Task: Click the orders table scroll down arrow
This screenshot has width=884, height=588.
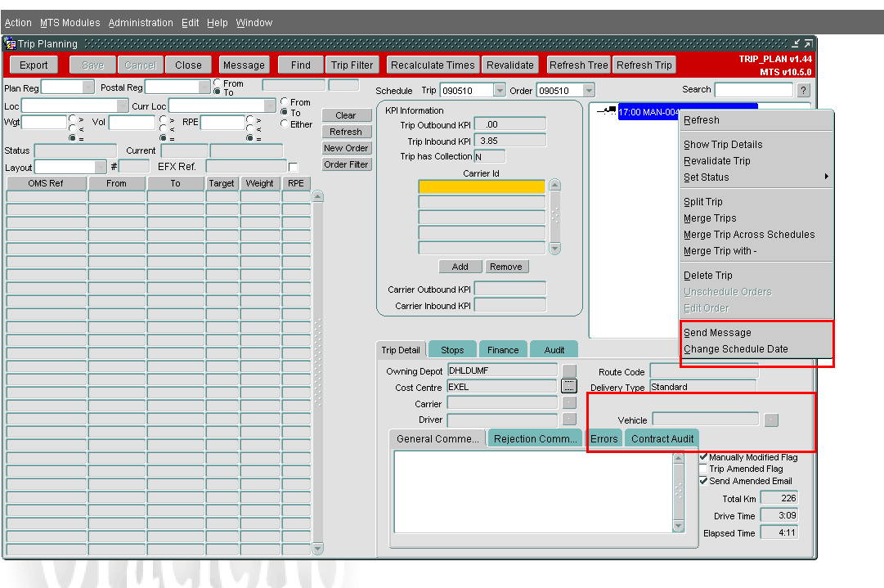Action: 318,548
